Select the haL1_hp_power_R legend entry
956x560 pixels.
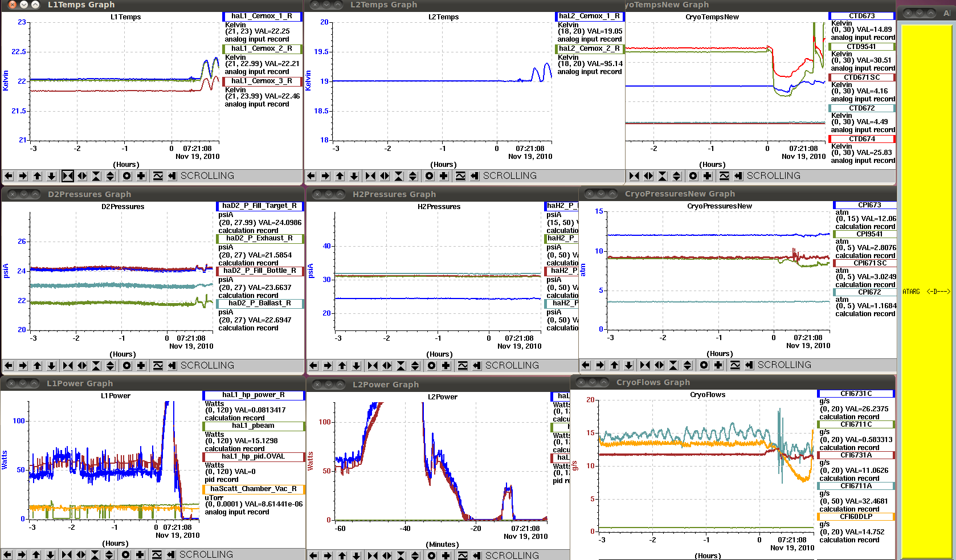tap(254, 395)
